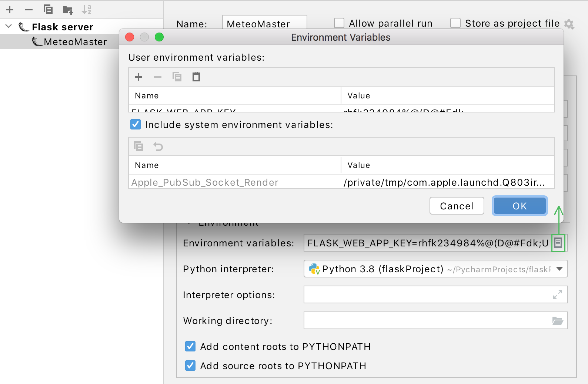This screenshot has width=588, height=384.
Task: Browse for working directory folder
Action: 558,320
